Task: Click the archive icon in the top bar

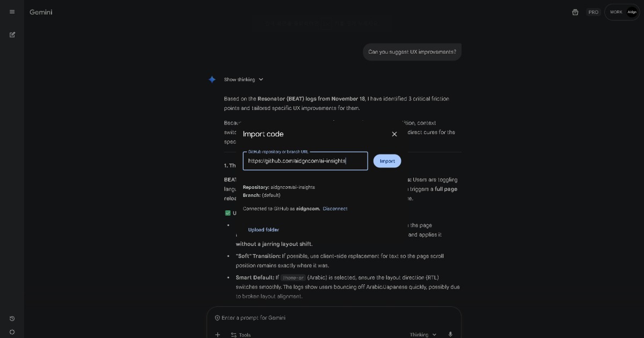Action: pos(575,12)
